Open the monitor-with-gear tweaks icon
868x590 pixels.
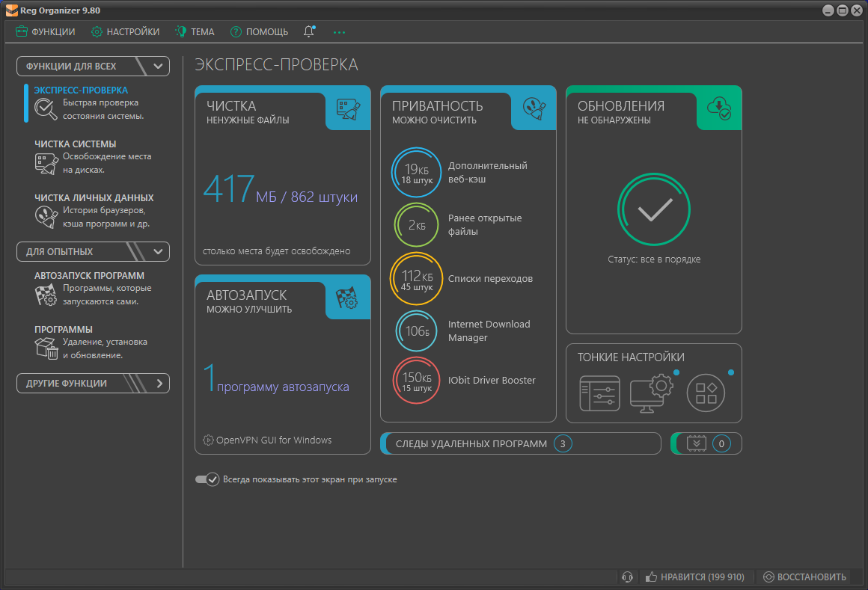(651, 393)
